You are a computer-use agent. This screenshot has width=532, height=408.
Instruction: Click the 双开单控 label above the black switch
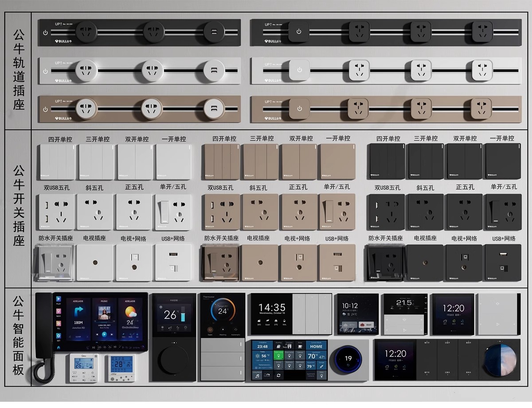465,138
